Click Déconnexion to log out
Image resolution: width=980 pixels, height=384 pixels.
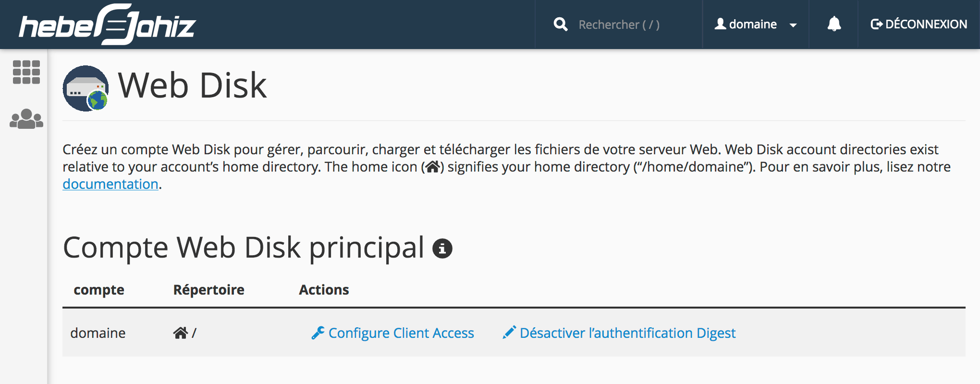(x=926, y=24)
